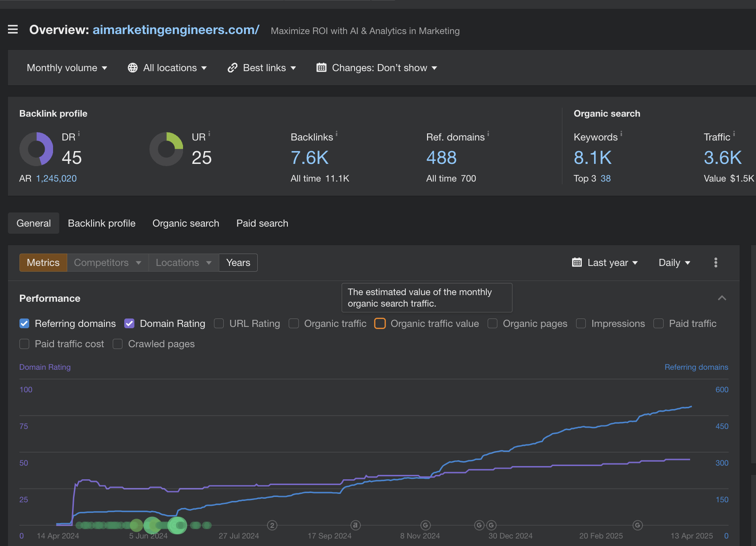Viewport: 756px width, 546px height.
Task: Click the globe icon next to All locations
Action: [133, 68]
